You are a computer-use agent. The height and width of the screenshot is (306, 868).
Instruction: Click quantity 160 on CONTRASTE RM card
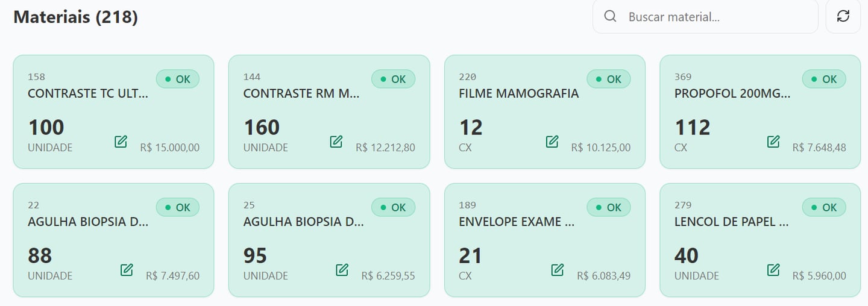[262, 128]
